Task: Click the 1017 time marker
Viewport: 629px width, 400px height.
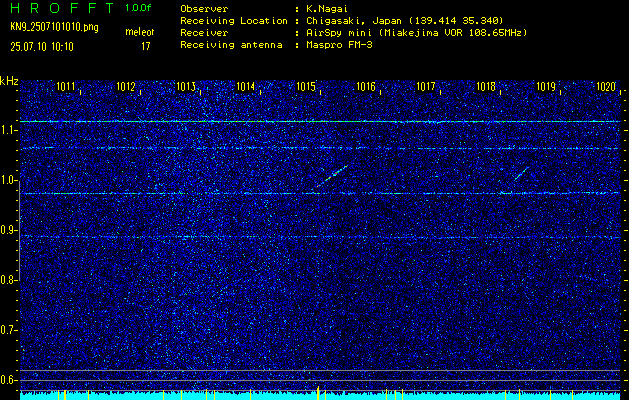Action: (426, 86)
